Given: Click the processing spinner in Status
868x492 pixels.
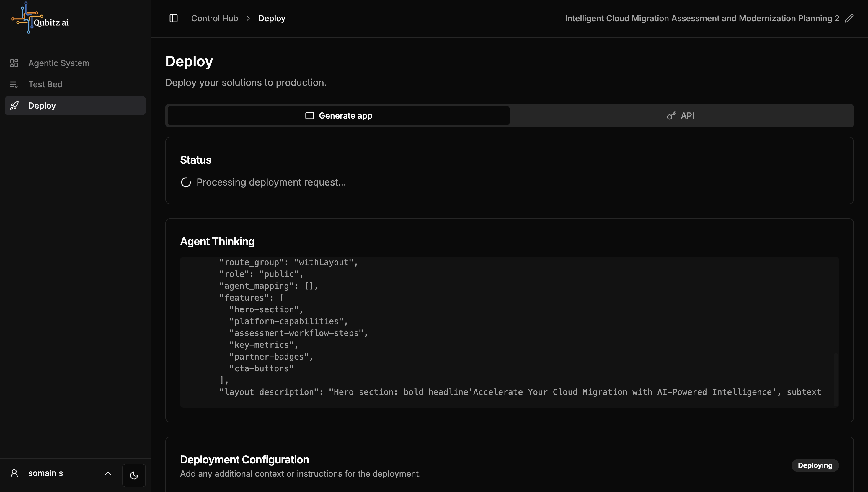Looking at the screenshot, I should pyautogui.click(x=186, y=183).
